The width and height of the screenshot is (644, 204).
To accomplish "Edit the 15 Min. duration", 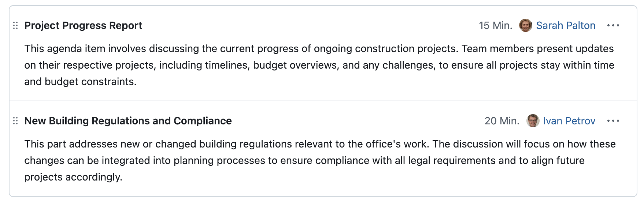I will (495, 25).
